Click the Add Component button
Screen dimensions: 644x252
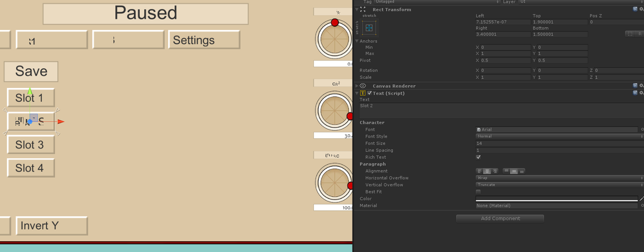point(500,218)
